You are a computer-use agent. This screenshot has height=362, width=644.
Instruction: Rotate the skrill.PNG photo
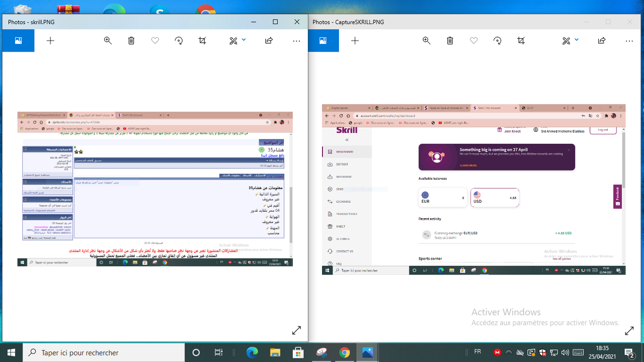[x=179, y=41]
